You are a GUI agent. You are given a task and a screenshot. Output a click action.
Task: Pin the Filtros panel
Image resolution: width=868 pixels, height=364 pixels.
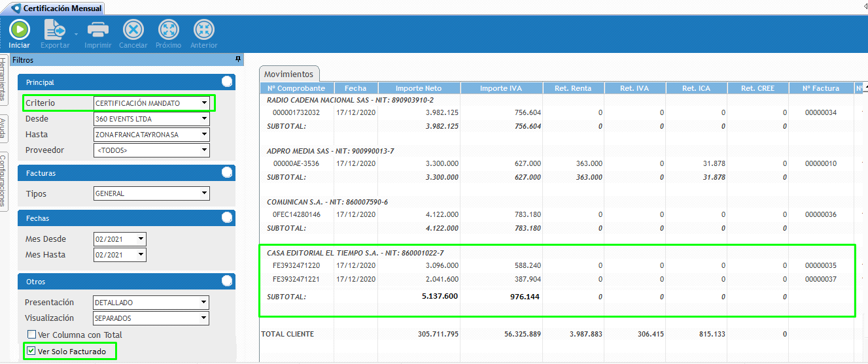tap(238, 59)
